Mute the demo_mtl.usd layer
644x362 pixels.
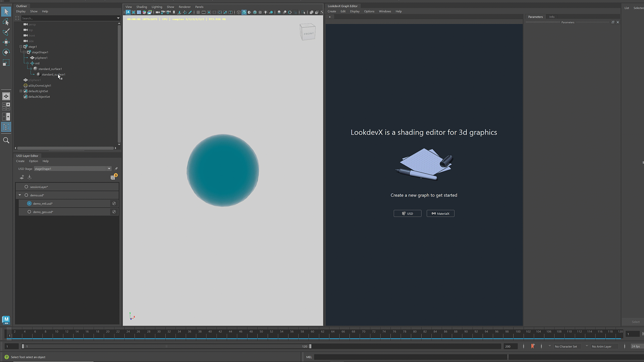click(x=114, y=203)
